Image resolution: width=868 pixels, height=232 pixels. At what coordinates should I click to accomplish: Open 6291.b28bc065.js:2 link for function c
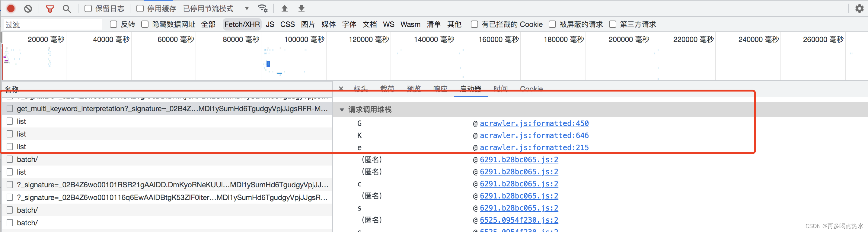pyautogui.click(x=519, y=184)
